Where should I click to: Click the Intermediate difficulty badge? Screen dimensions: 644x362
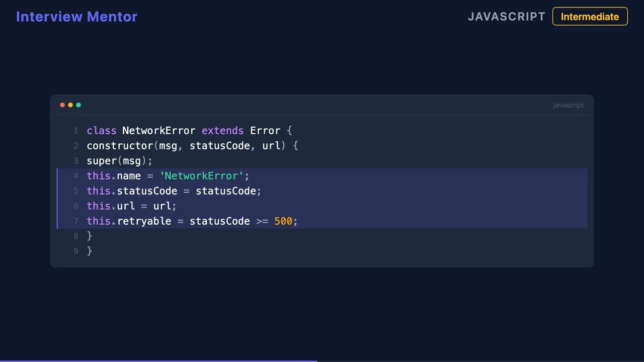pyautogui.click(x=590, y=17)
